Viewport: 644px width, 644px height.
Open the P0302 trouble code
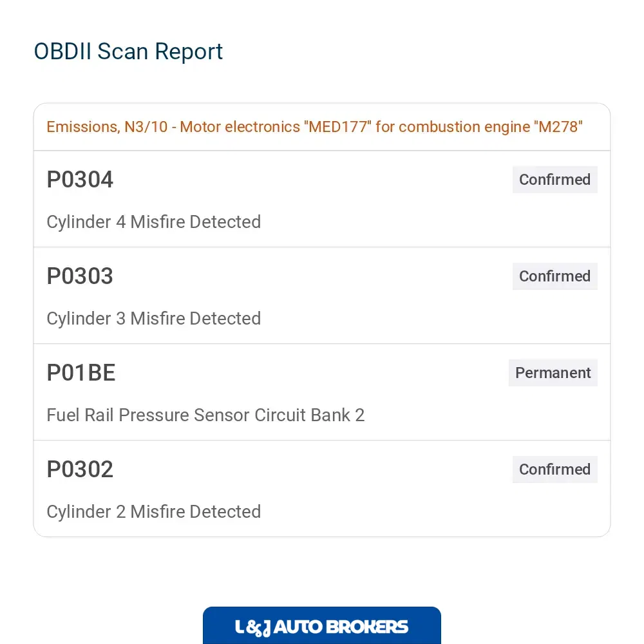tap(80, 469)
